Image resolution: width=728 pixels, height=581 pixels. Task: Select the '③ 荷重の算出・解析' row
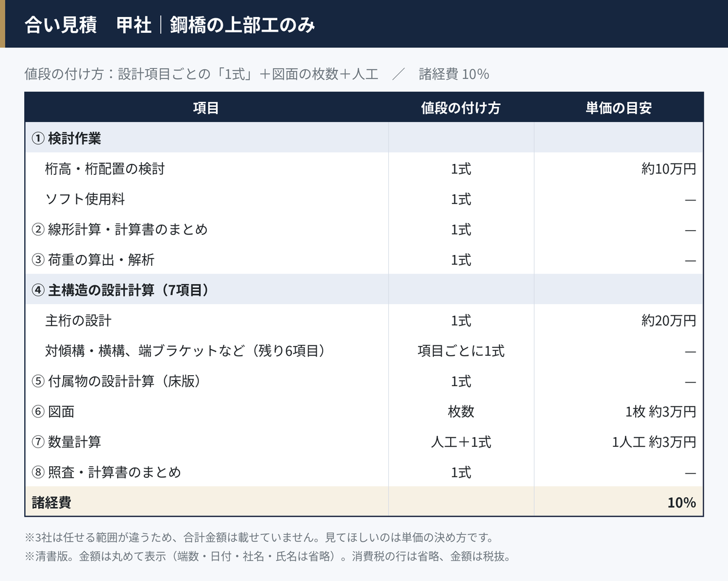tap(364, 260)
